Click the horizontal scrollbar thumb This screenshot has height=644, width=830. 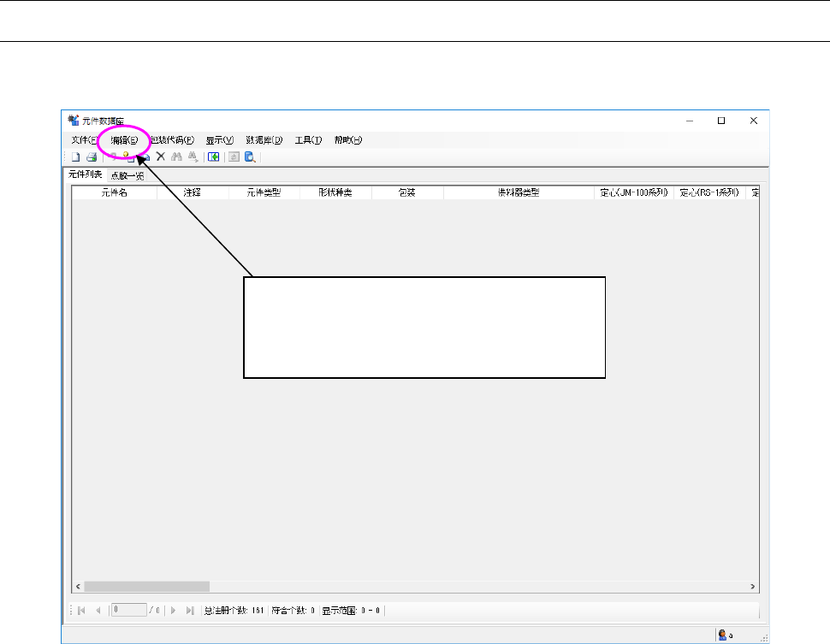point(146,587)
